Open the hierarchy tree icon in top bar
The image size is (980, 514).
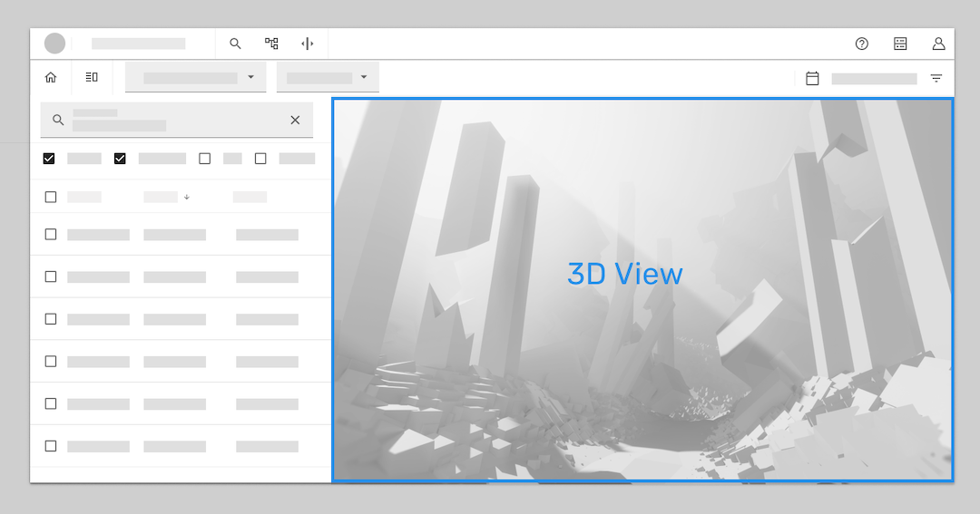(271, 44)
